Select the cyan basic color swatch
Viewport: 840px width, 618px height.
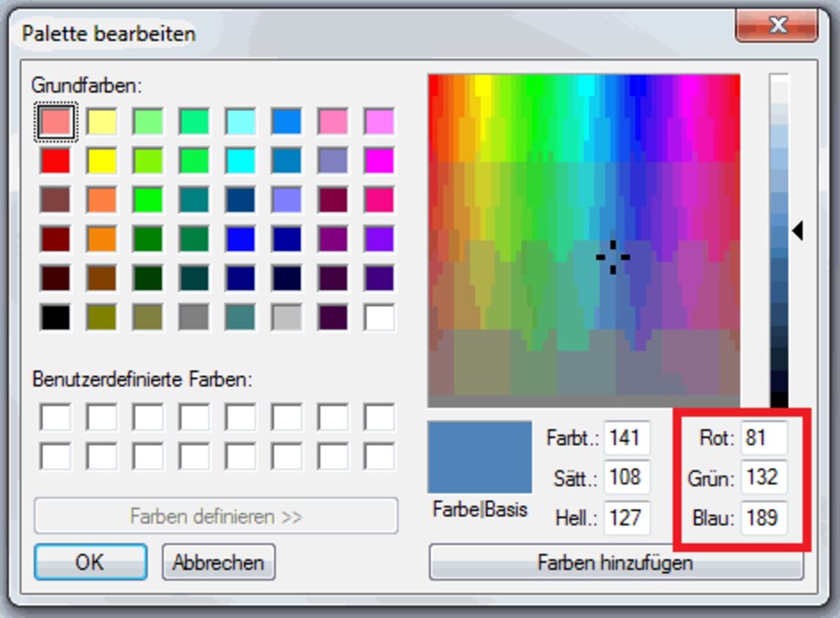pyautogui.click(x=240, y=161)
